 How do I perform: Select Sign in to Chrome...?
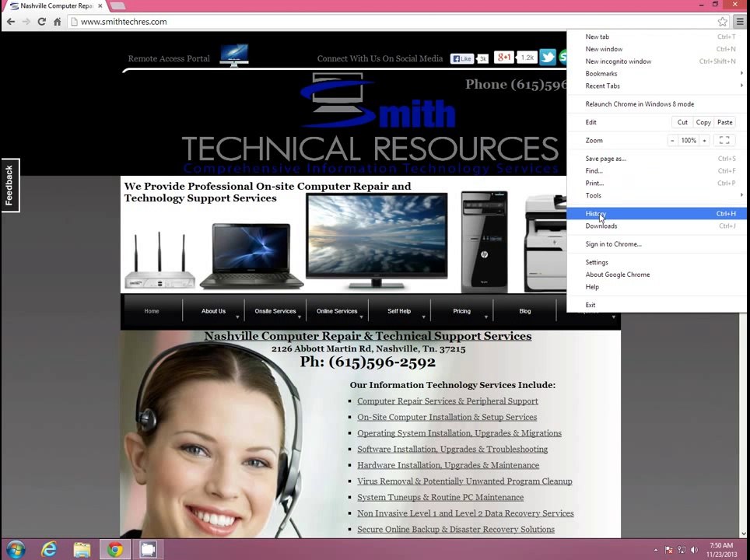click(x=657, y=244)
